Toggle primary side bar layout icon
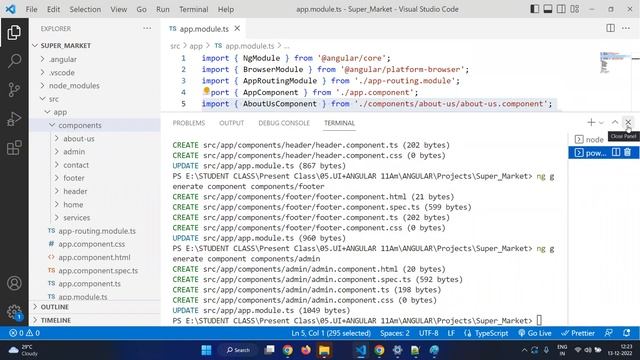 point(534,9)
